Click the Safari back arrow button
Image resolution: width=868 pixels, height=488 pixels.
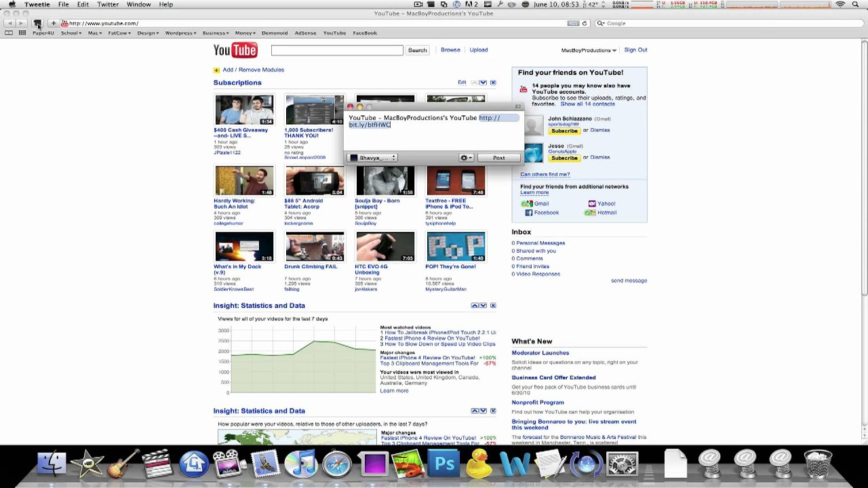(x=10, y=23)
